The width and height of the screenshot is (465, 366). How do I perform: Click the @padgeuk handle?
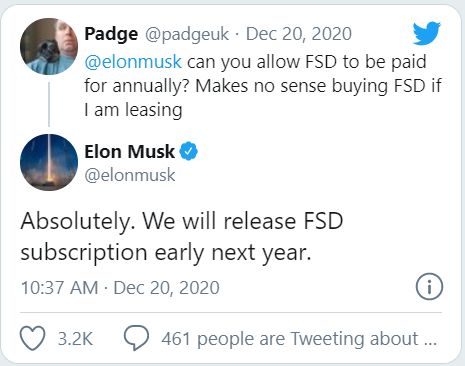(187, 34)
